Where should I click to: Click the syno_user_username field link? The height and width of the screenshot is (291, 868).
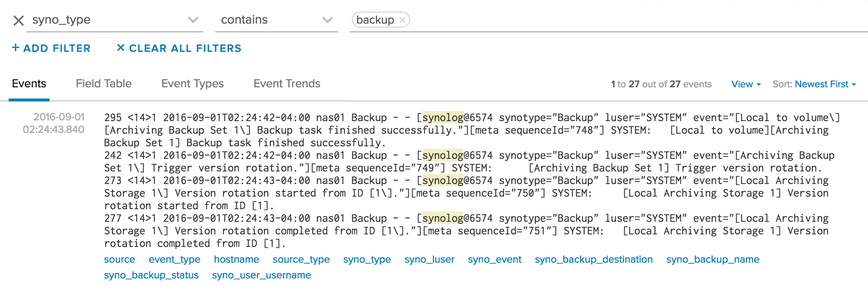click(262, 275)
